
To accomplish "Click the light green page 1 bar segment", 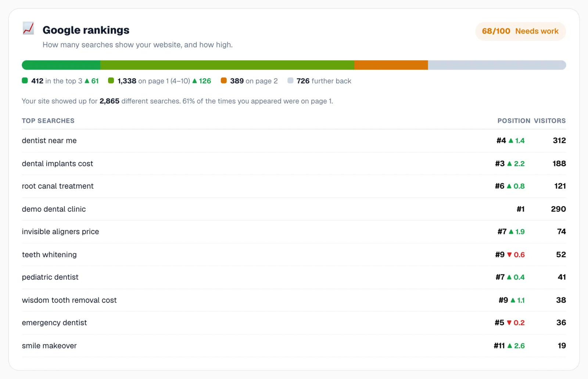I will click(x=227, y=65).
